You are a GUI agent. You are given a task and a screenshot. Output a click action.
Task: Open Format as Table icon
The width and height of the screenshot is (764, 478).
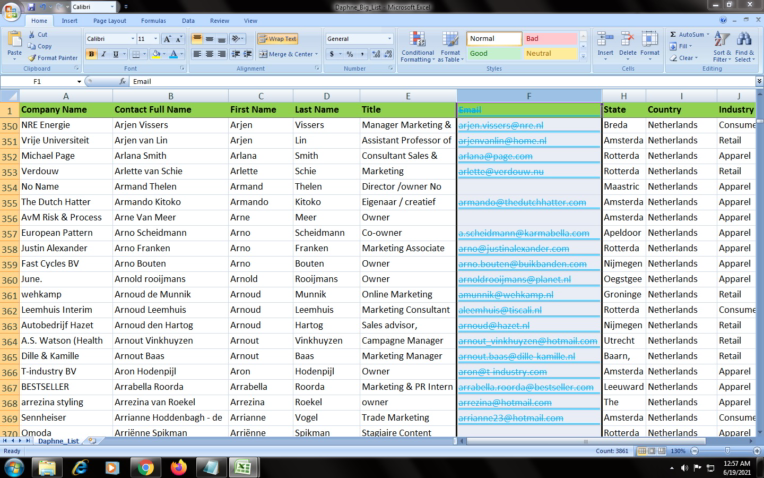[450, 39]
